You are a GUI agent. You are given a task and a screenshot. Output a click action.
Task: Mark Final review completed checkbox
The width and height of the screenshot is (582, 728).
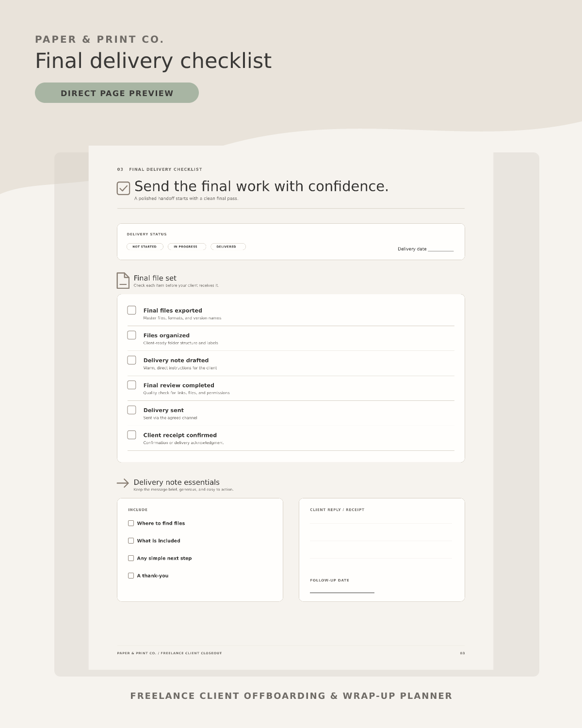coord(131,385)
